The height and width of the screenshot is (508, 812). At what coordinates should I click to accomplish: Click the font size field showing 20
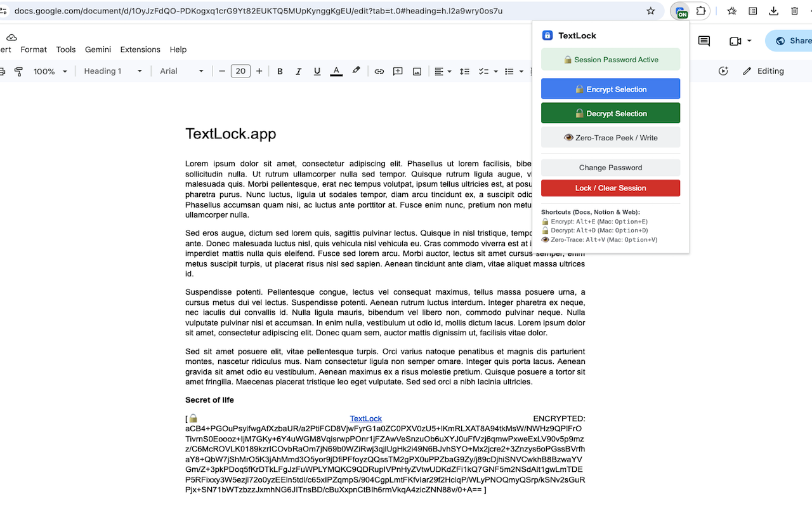tap(240, 71)
